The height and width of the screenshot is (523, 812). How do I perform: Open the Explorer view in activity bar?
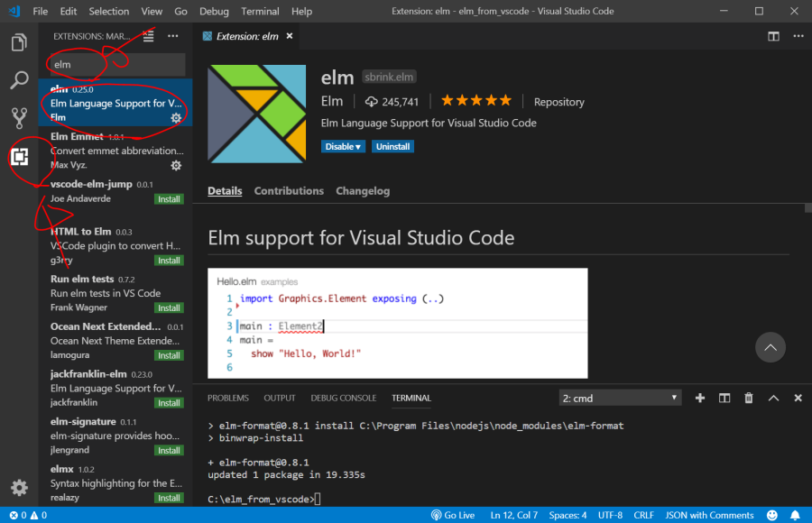[x=19, y=42]
